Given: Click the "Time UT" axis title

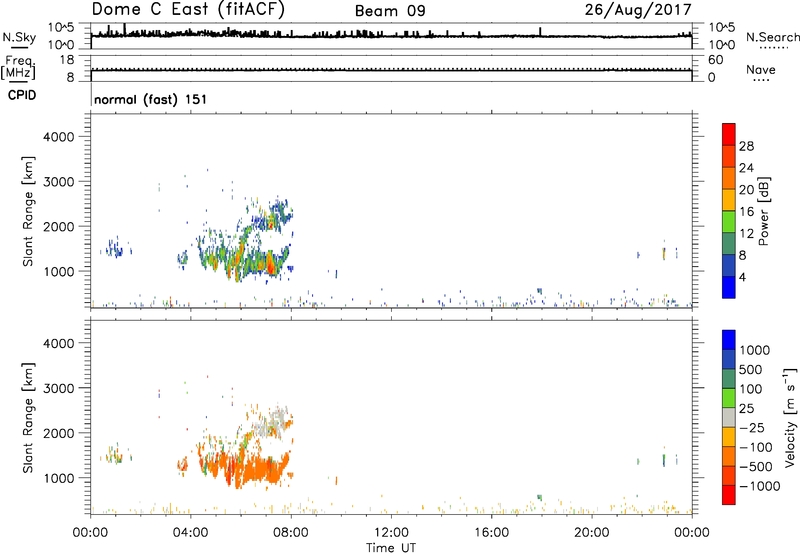Looking at the screenshot, I should [x=391, y=547].
